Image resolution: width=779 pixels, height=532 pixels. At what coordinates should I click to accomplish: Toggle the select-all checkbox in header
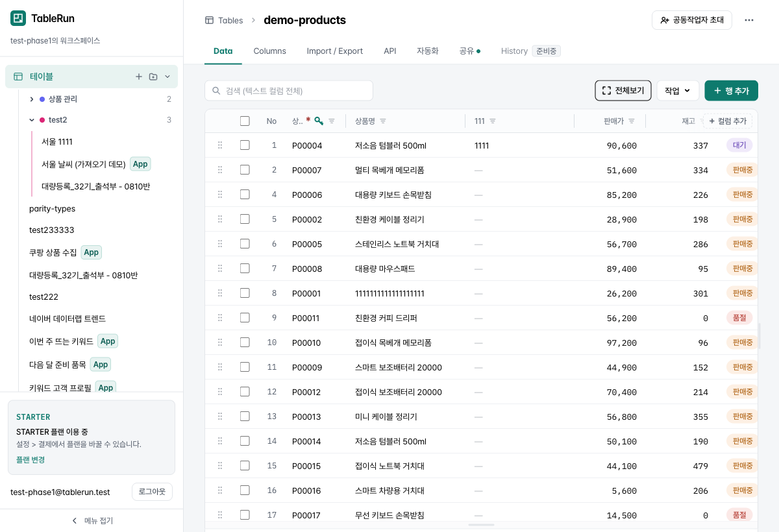pyautogui.click(x=245, y=121)
